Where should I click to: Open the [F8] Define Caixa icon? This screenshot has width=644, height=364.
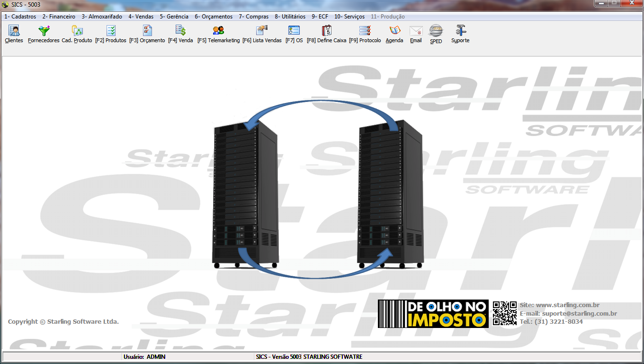click(327, 31)
